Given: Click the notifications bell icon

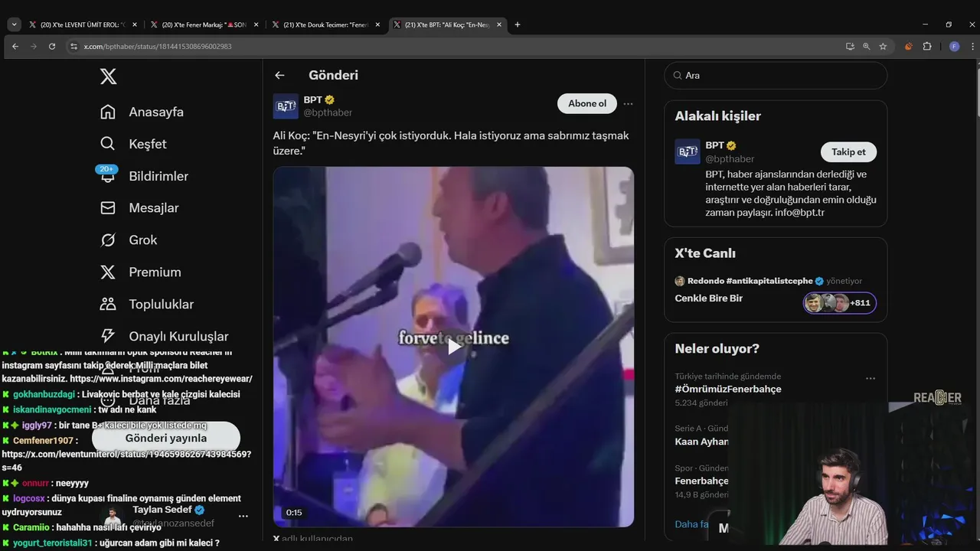Looking at the screenshot, I should tap(108, 176).
